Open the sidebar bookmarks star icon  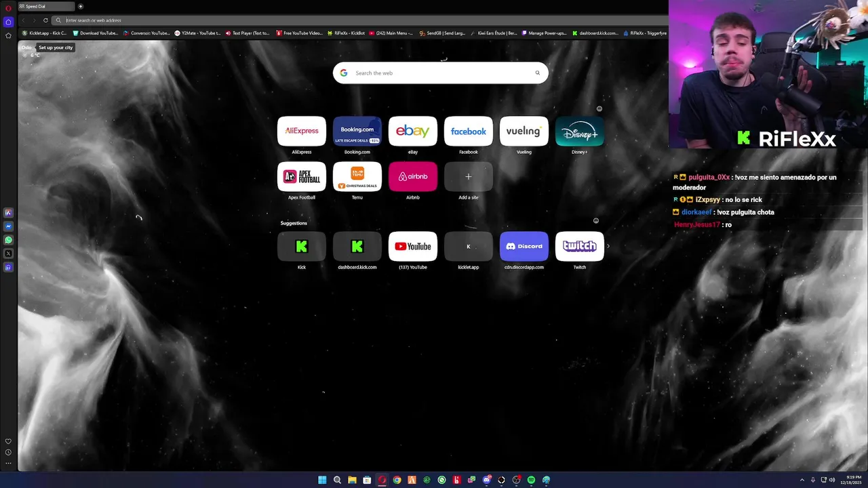(x=8, y=35)
